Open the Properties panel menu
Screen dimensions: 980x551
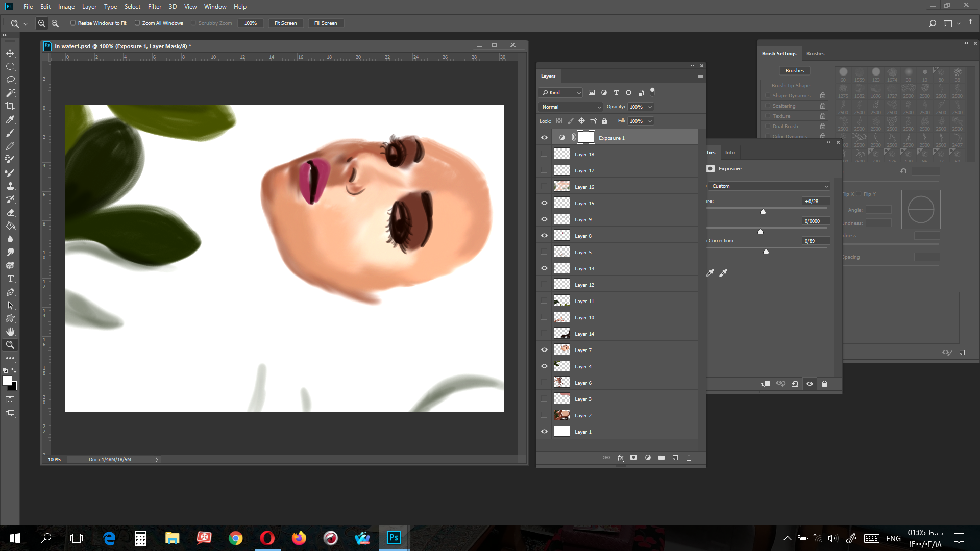pos(836,153)
